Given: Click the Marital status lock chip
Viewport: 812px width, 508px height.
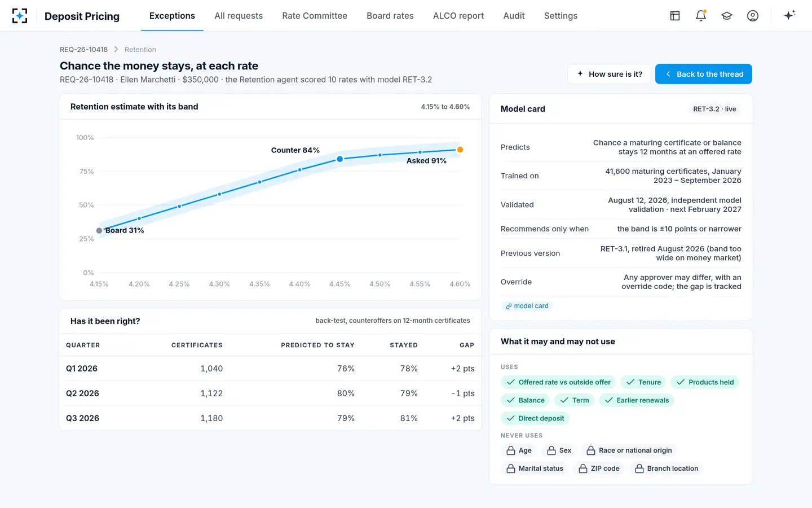Looking at the screenshot, I should coord(535,468).
